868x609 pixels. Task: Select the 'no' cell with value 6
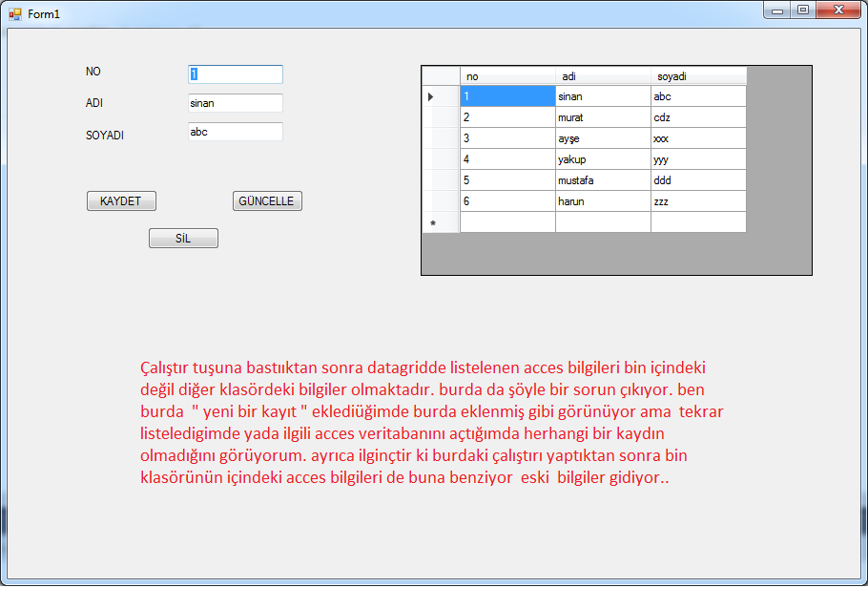click(506, 201)
